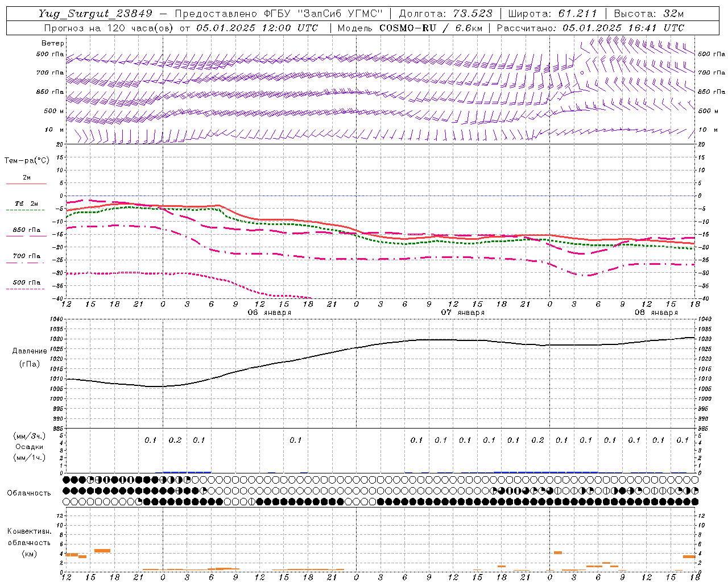728x582 pixels.
Task: Click the date label 06 января
Action: [x=269, y=313]
